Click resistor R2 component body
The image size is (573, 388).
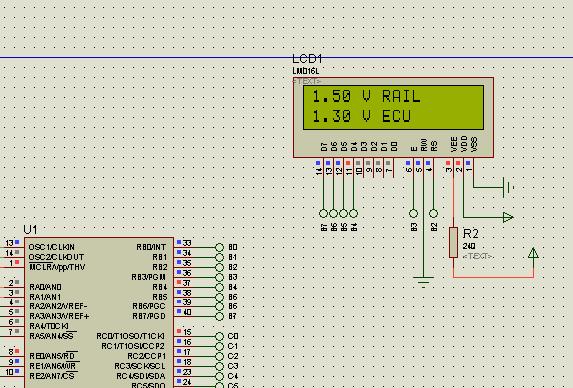click(453, 242)
